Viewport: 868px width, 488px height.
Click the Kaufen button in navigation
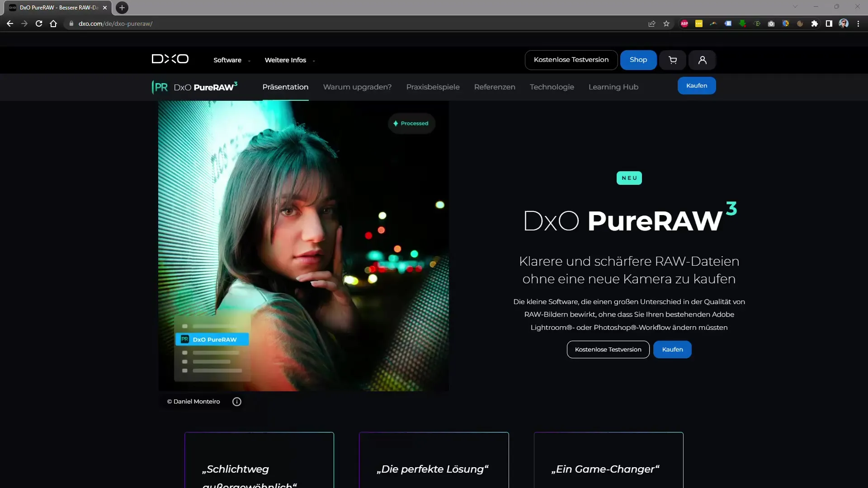(x=697, y=85)
